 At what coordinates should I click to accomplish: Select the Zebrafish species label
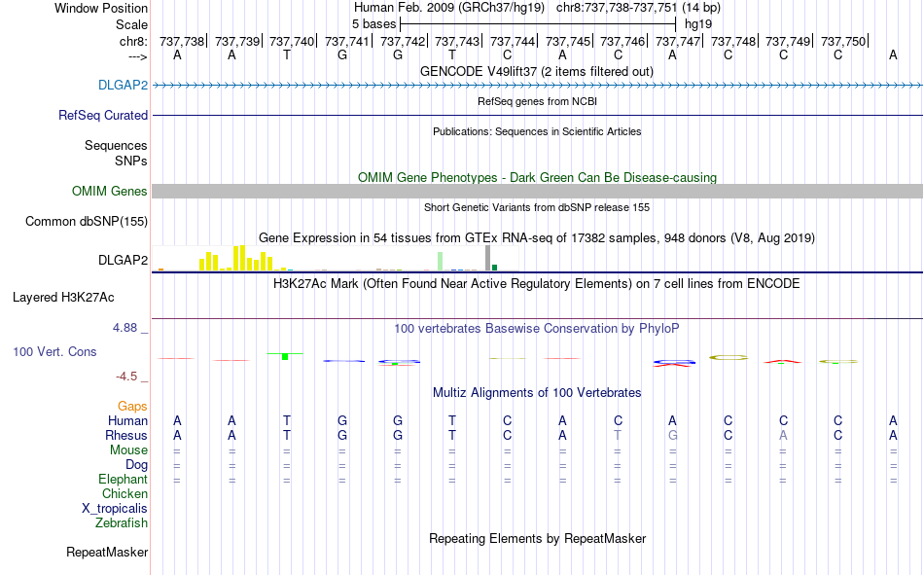pos(122,522)
